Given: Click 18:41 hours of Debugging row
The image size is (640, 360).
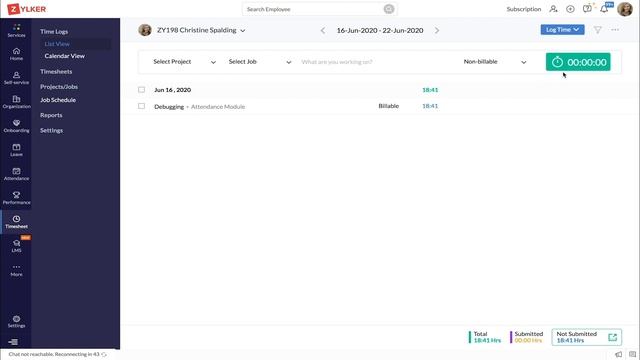Looking at the screenshot, I should [430, 106].
